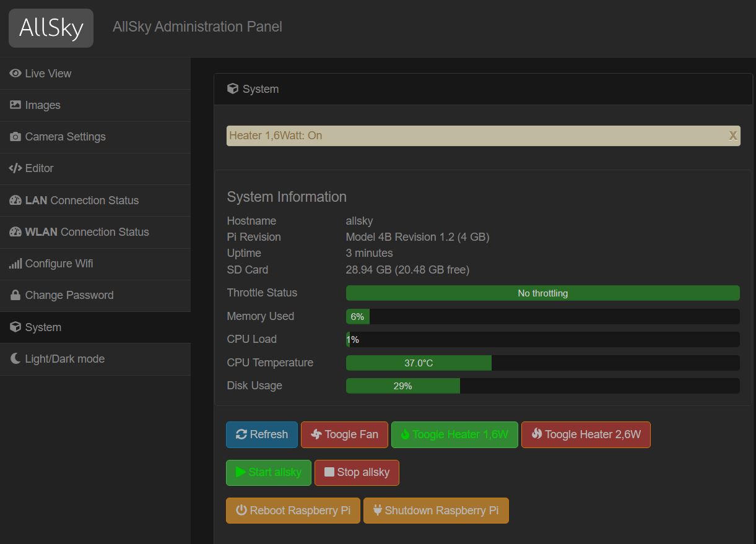Click the SD Card value 28.94 GB
Screen dimensions: 756x544
point(407,270)
